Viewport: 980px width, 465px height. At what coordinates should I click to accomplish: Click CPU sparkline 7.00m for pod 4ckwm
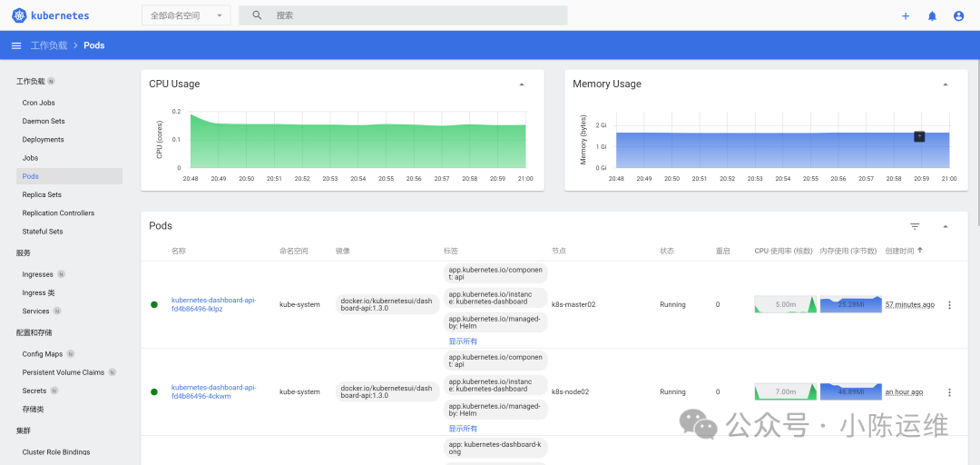point(786,391)
